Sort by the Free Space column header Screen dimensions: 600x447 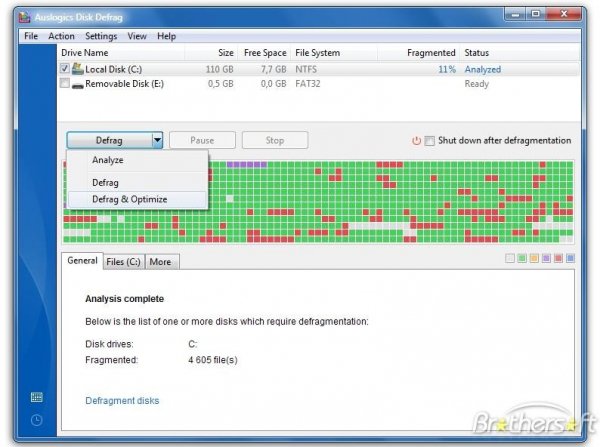click(264, 53)
